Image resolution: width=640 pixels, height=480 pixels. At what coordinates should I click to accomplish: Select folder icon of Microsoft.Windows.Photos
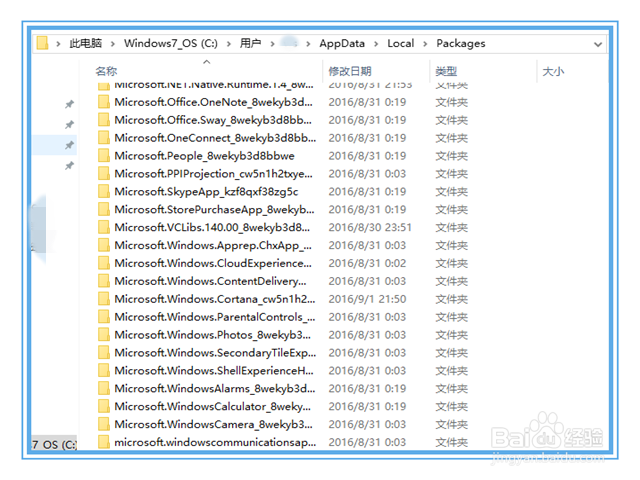104,335
